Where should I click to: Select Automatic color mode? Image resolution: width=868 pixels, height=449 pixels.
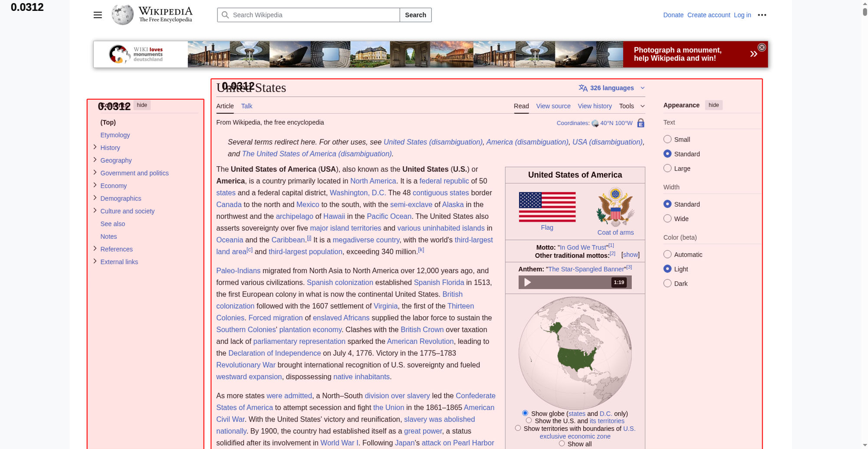tap(667, 254)
